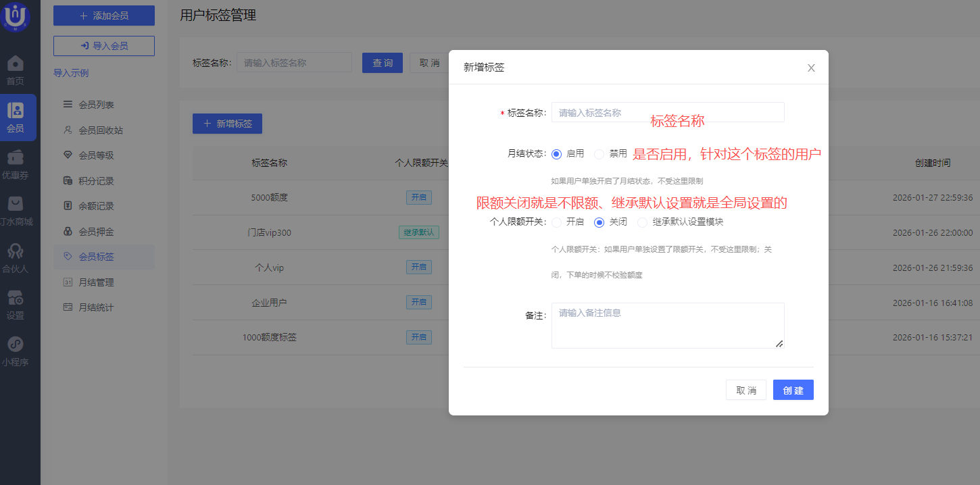
Task: Click the 首页 home icon in sidebar
Action: (15, 65)
